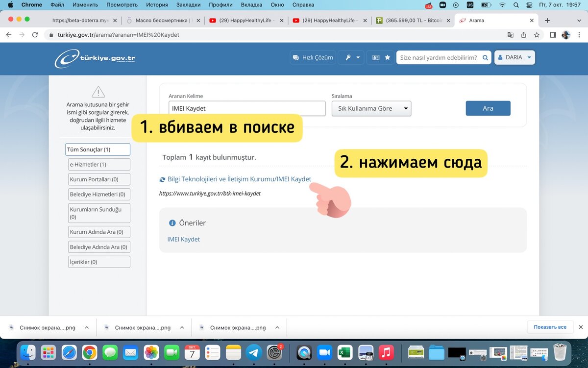
Task: Select İçerikler (0) filter
Action: (99, 262)
